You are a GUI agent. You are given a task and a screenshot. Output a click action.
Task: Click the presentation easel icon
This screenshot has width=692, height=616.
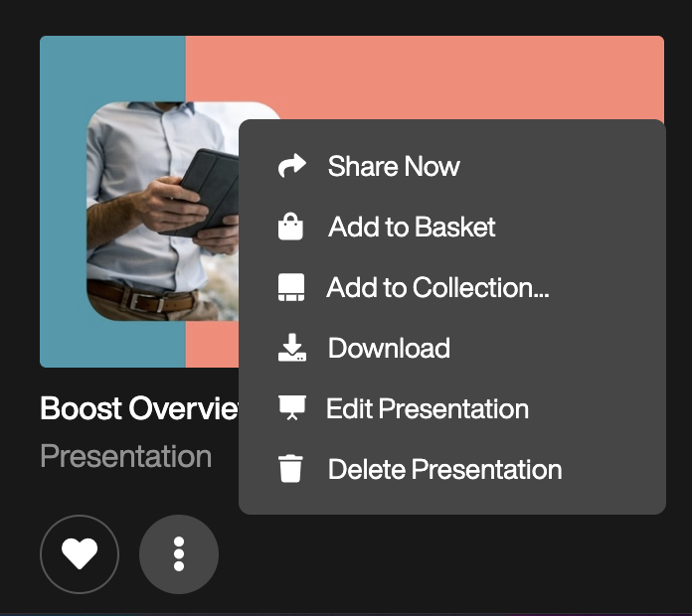[x=290, y=408]
